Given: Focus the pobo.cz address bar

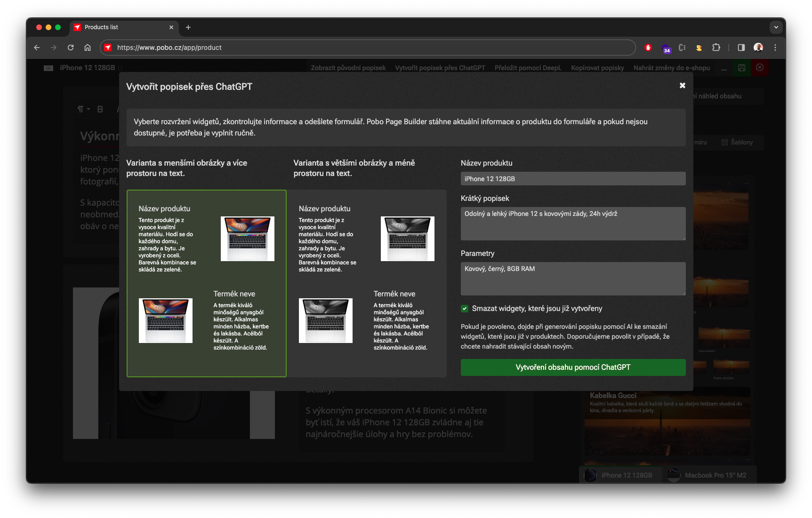Looking at the screenshot, I should pyautogui.click(x=367, y=48).
